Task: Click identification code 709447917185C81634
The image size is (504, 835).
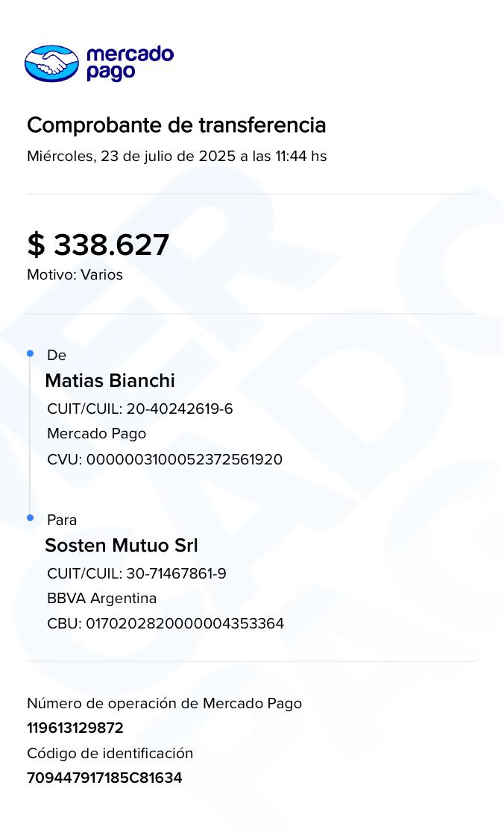Action: [104, 778]
